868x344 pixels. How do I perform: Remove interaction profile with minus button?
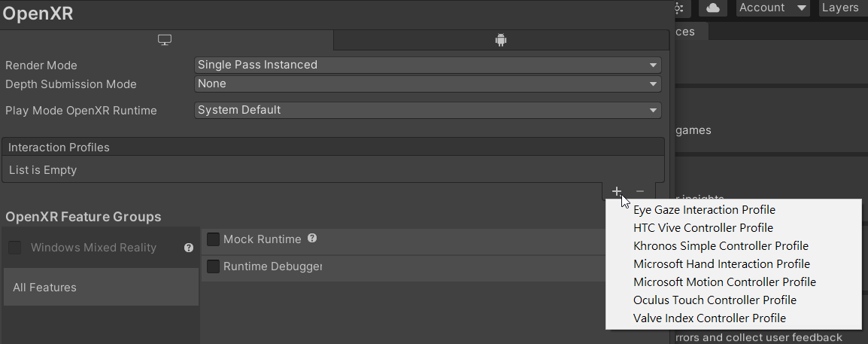click(x=640, y=192)
